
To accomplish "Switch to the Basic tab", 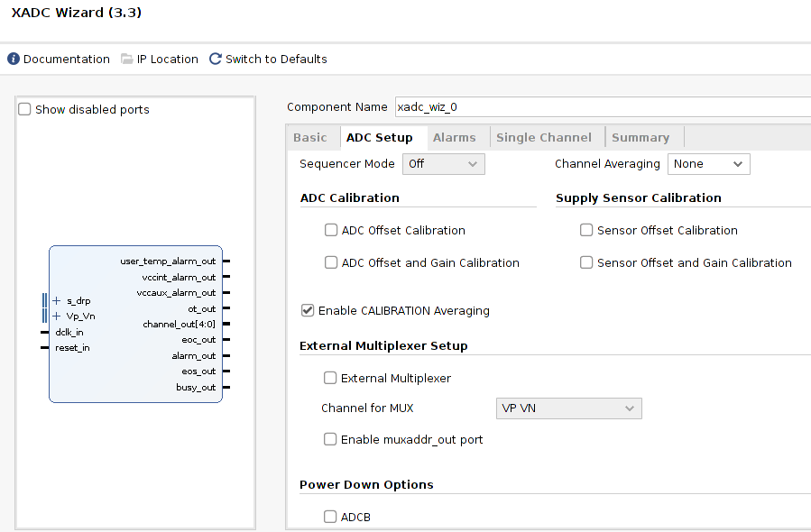I will point(309,138).
